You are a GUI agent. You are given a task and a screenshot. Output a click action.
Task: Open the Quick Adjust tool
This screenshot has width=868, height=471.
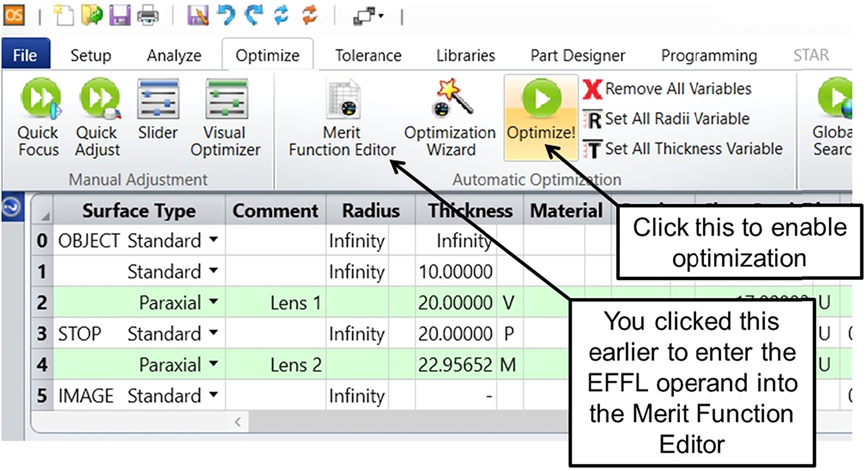click(x=98, y=119)
